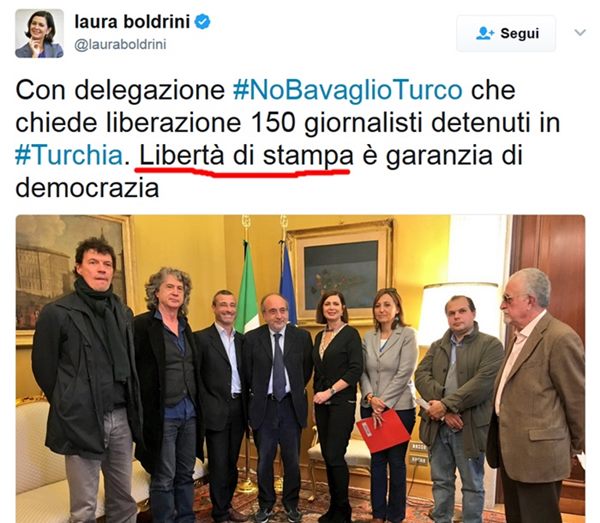Image resolution: width=600 pixels, height=523 pixels.
Task: Click the red folder in the photo
Action: pos(383,431)
